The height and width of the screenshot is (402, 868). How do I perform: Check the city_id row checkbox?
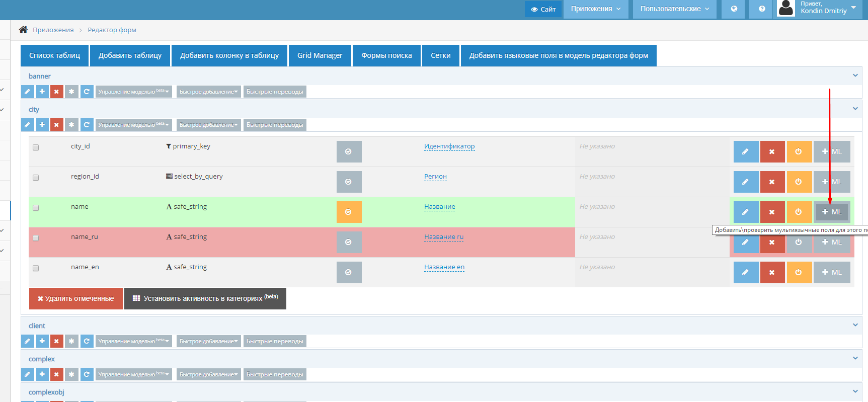[36, 147]
